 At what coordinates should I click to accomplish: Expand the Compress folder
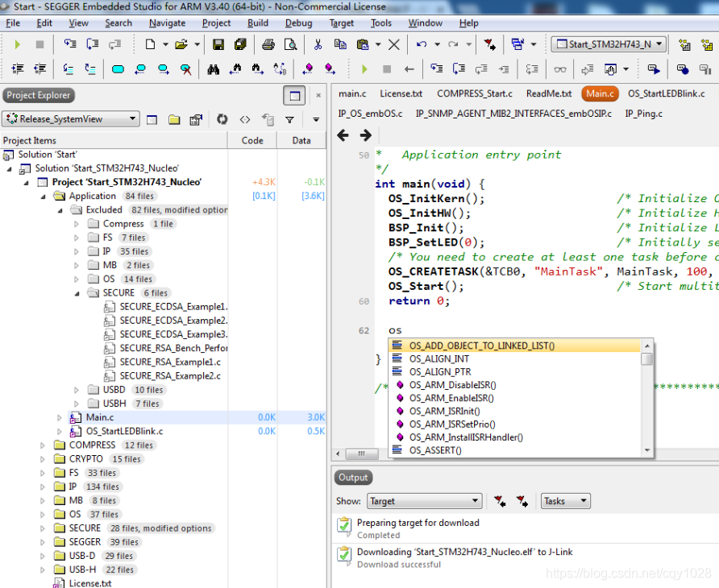click(x=77, y=224)
